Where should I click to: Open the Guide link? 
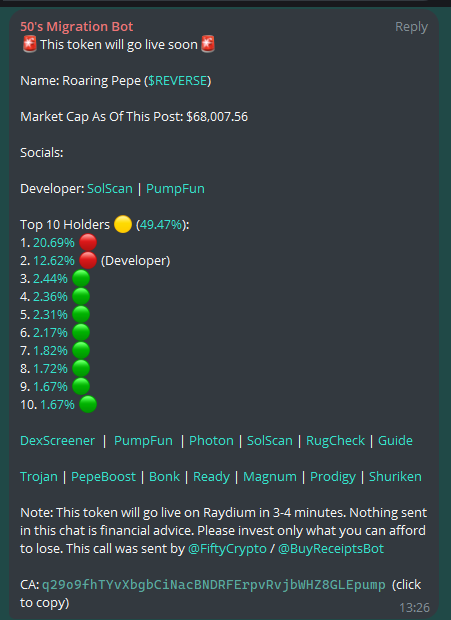395,440
